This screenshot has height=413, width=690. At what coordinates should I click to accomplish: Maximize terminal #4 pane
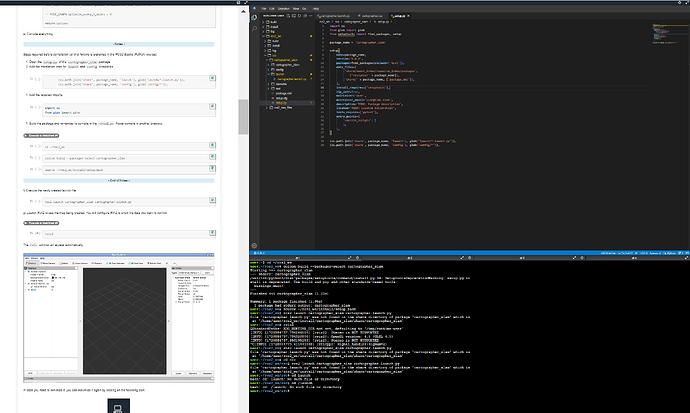(x=686, y=258)
